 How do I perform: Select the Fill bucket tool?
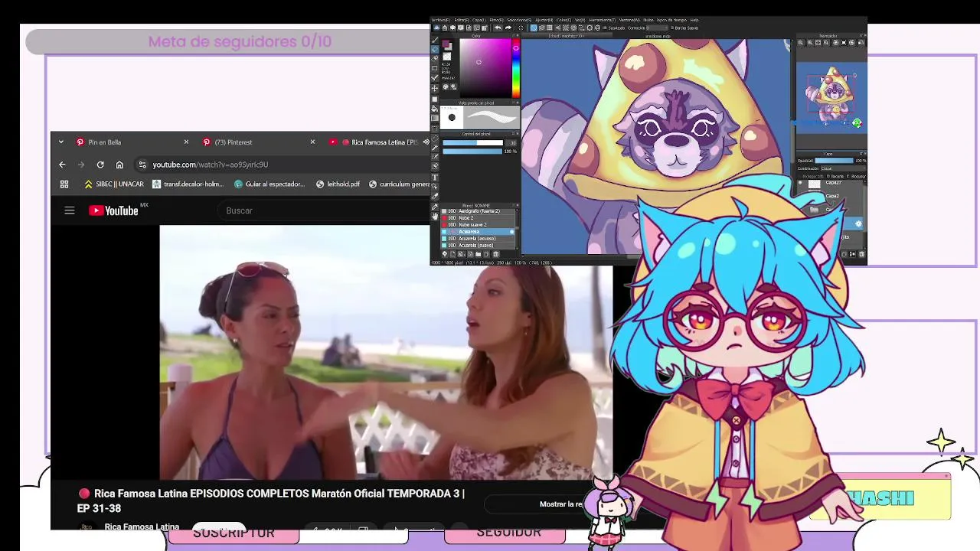pyautogui.click(x=435, y=108)
